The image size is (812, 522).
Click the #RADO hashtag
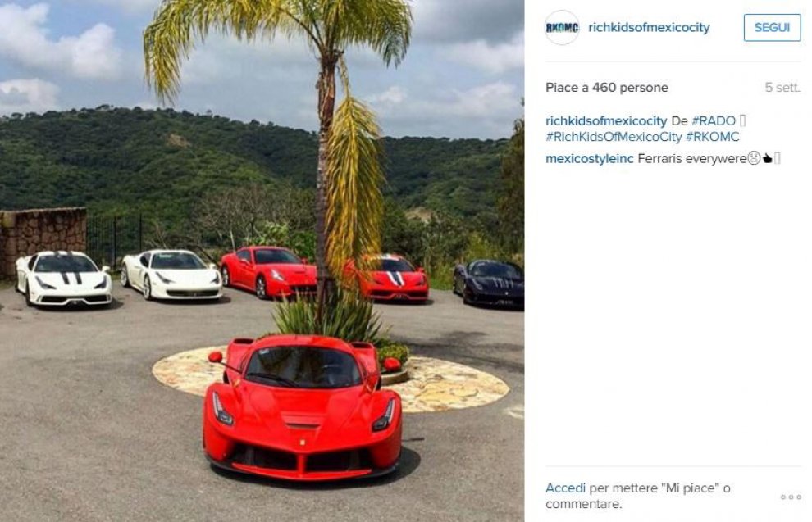[x=713, y=121]
